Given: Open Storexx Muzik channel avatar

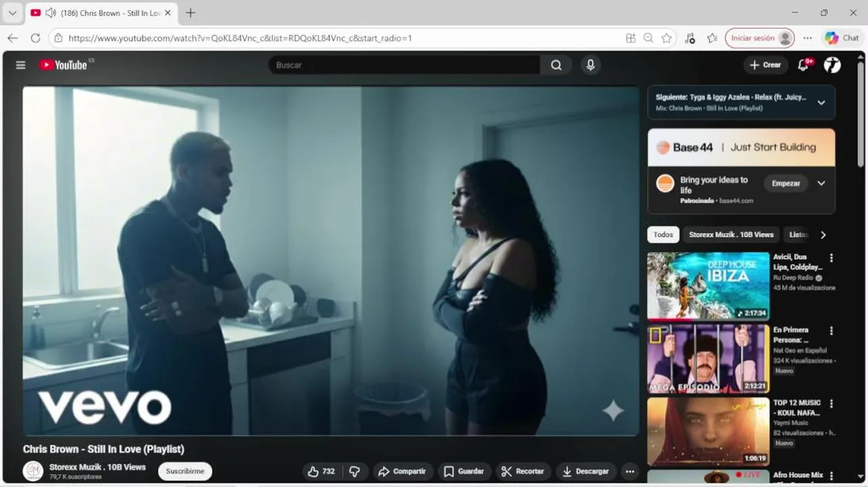Looking at the screenshot, I should [33, 471].
